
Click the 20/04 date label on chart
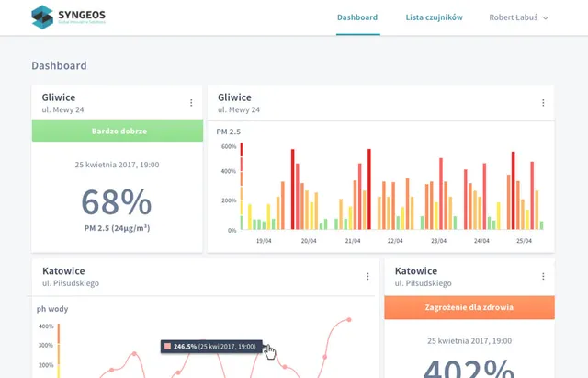309,241
